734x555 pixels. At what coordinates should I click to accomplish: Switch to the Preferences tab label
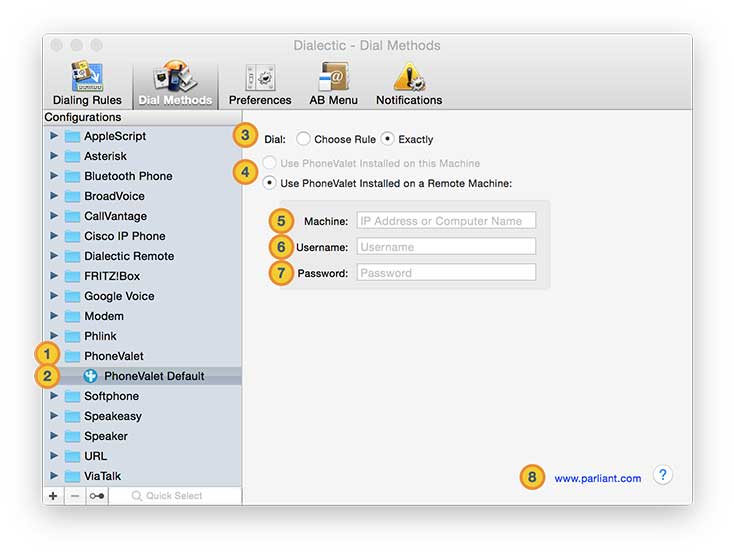click(260, 100)
